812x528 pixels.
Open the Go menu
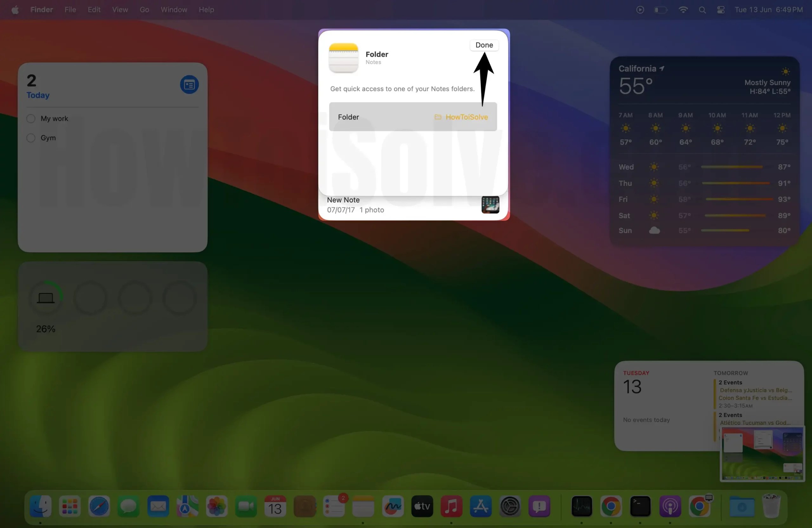pyautogui.click(x=144, y=10)
